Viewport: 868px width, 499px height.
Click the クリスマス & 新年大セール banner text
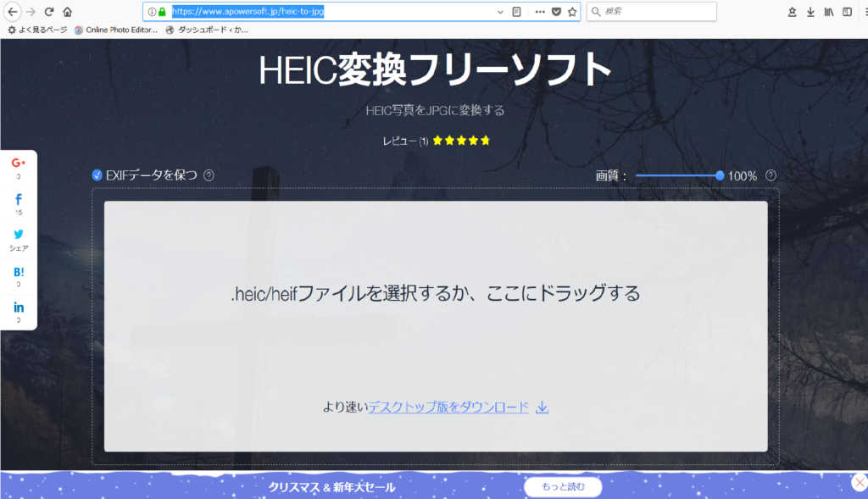[331, 487]
